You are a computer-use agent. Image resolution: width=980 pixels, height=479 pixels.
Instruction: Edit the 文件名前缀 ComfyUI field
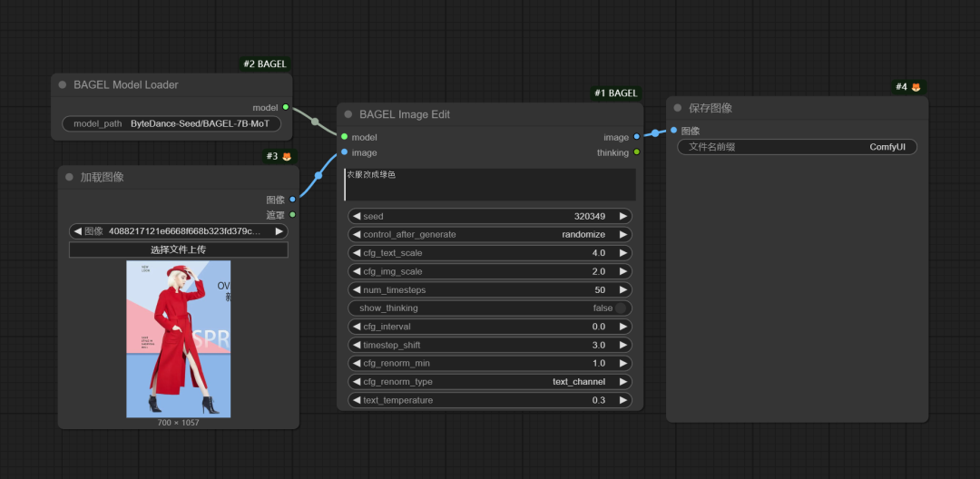pos(797,147)
